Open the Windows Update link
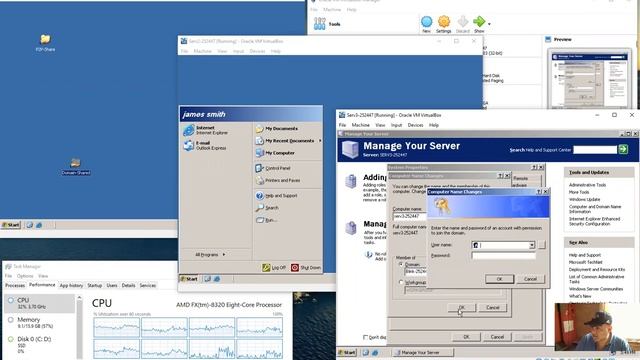640x360 pixels. pos(584,199)
